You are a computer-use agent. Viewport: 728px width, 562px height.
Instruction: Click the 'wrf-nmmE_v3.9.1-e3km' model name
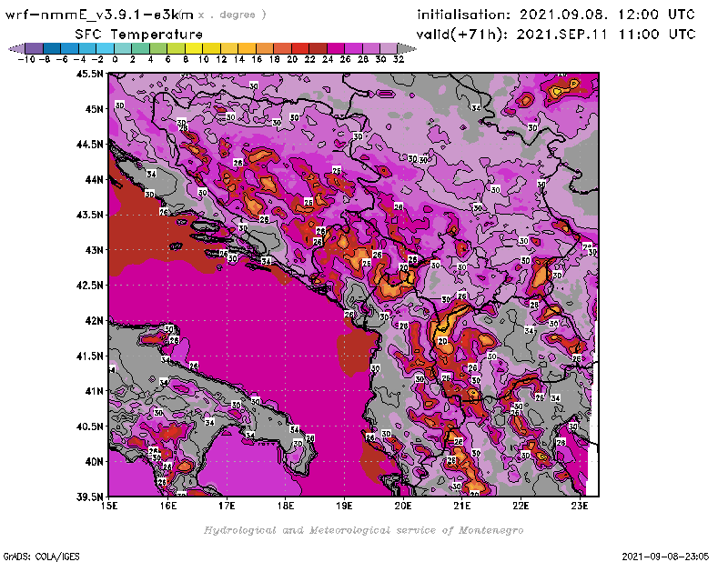[99, 15]
